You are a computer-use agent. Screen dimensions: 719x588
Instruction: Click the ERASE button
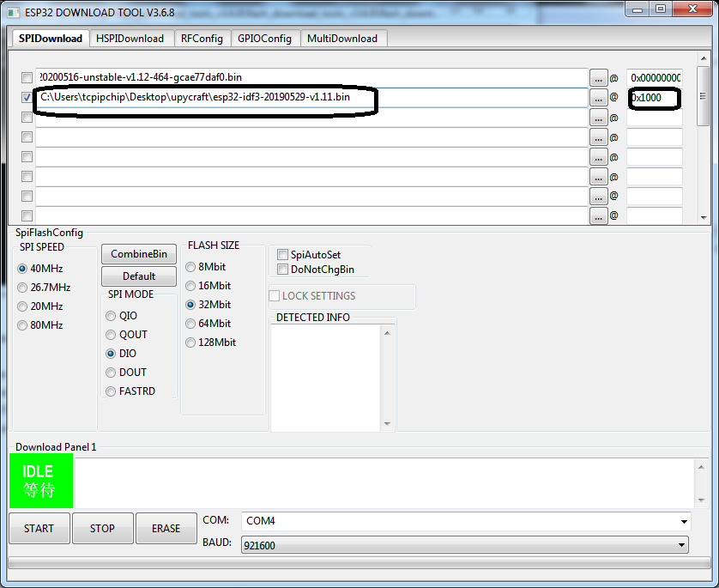[166, 529]
